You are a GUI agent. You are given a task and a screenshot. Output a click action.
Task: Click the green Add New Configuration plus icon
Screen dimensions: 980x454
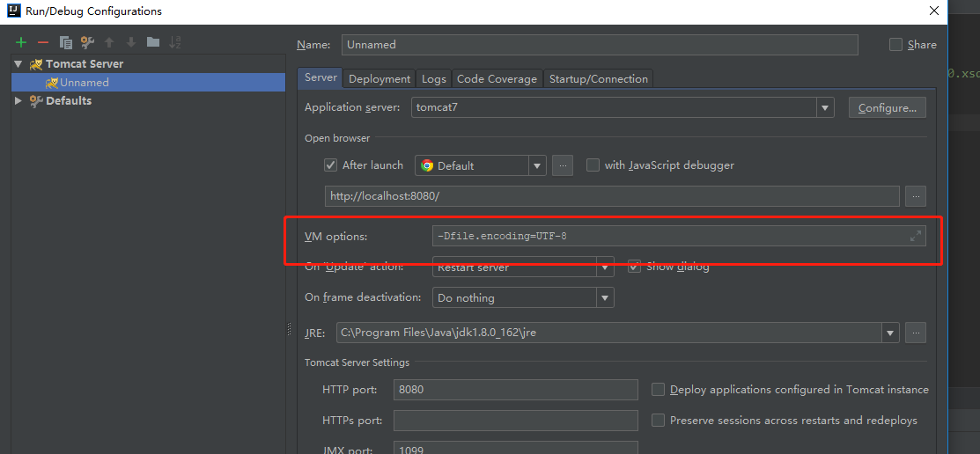pyautogui.click(x=21, y=42)
